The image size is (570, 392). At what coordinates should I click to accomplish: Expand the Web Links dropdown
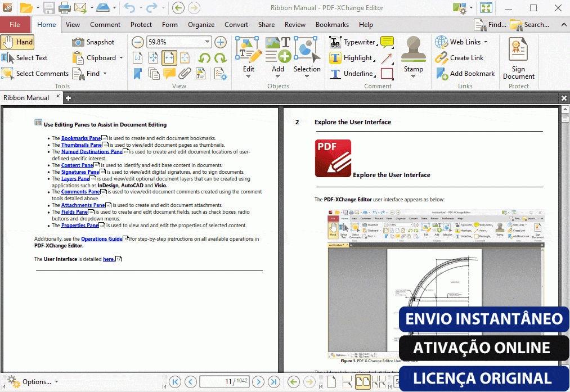point(486,42)
